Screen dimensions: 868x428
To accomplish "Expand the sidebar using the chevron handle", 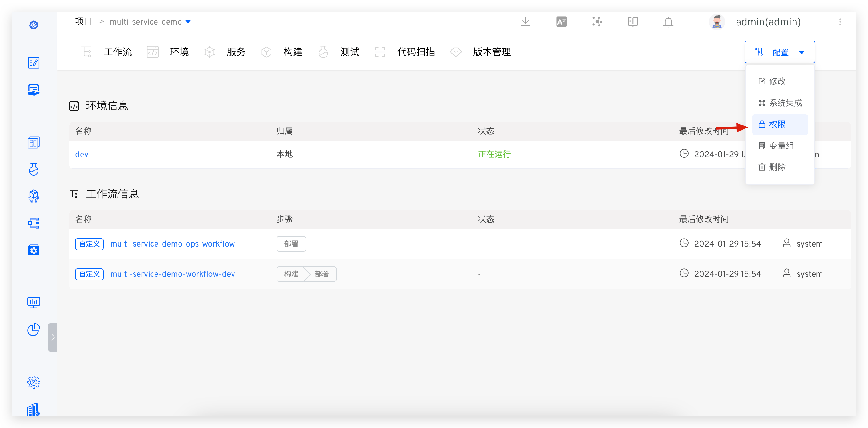I will [x=53, y=337].
